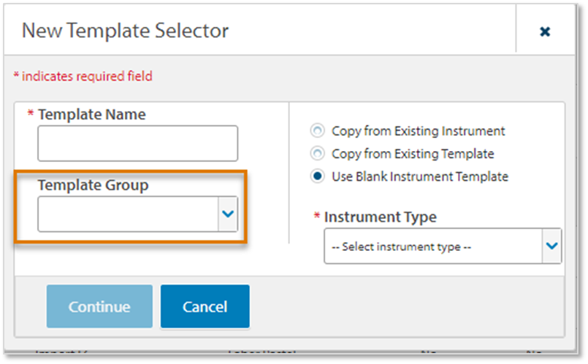Select Use Blank Instrument Template radio button
This screenshot has height=364, width=588.
pyautogui.click(x=318, y=177)
